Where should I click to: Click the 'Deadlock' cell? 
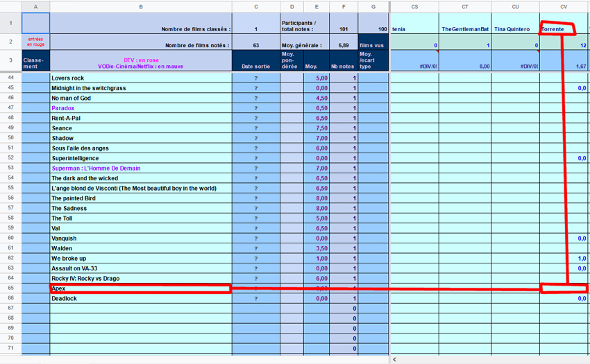tap(141, 299)
